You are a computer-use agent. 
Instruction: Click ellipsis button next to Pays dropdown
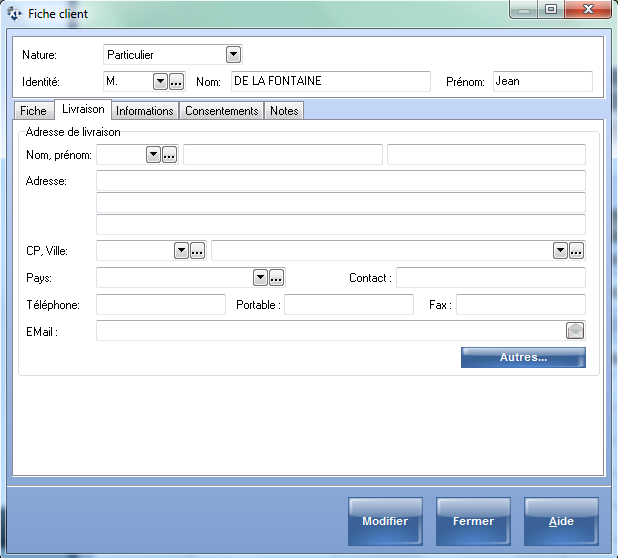pos(277,278)
